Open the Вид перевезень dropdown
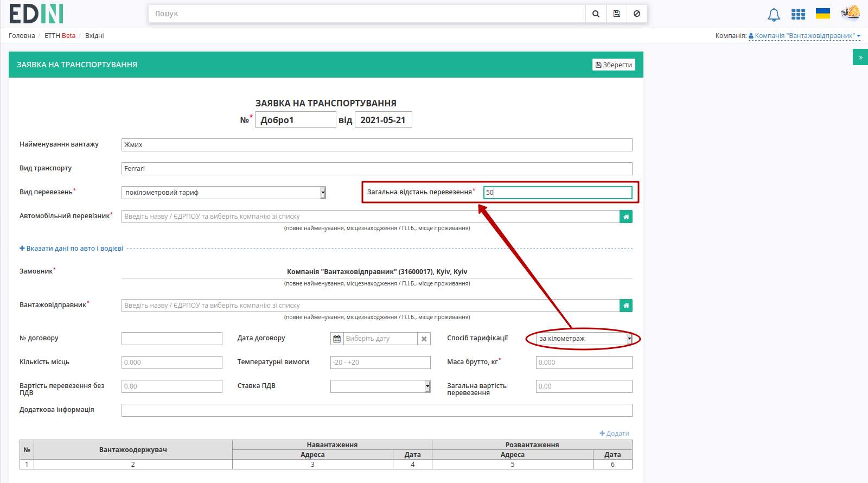Image resolution: width=868 pixels, height=483 pixels. coord(224,193)
